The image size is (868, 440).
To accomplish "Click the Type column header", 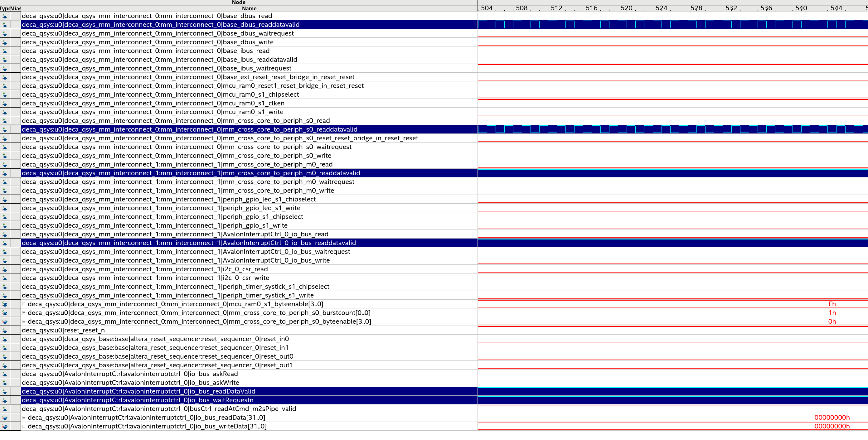I will [x=4, y=8].
